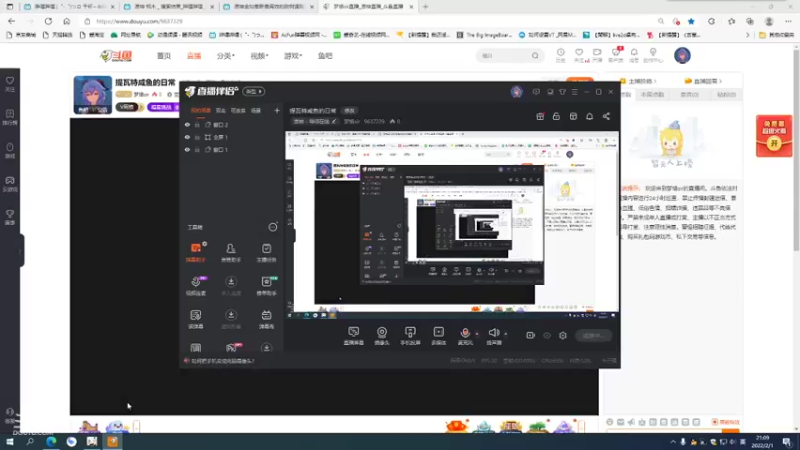Click the record video icon in the bottom bar
Image resolution: width=800 pixels, height=450 pixels.
[x=531, y=335]
